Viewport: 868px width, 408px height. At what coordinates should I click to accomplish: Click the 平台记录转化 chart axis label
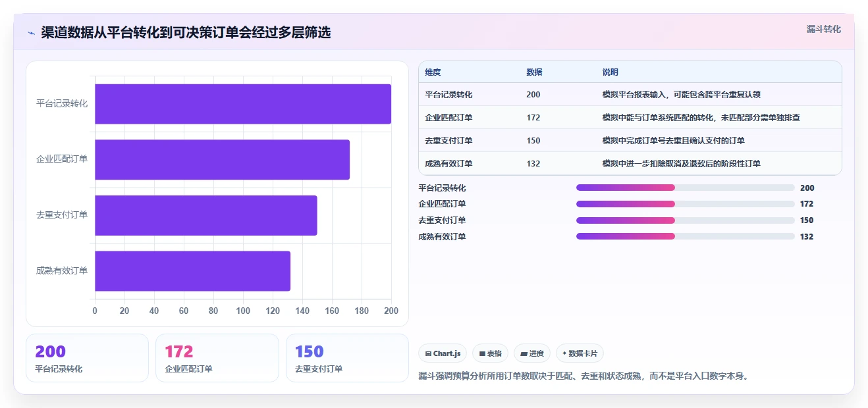tap(62, 104)
